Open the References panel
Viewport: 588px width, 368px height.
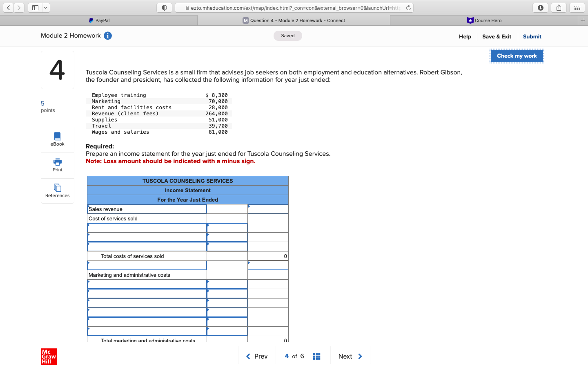58,191
